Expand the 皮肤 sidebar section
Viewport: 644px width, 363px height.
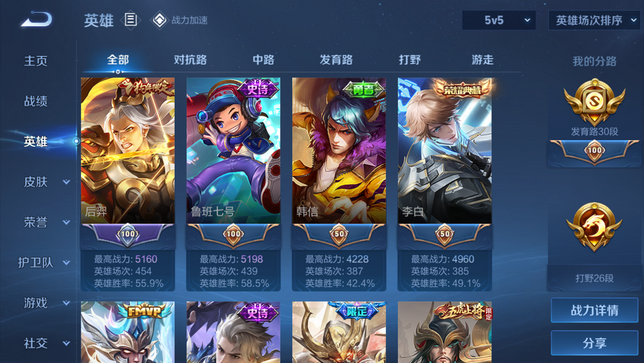[x=66, y=181]
